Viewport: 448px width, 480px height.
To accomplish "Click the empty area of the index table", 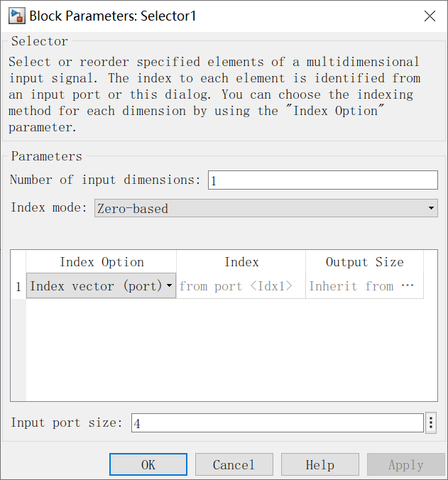I will 231,349.
